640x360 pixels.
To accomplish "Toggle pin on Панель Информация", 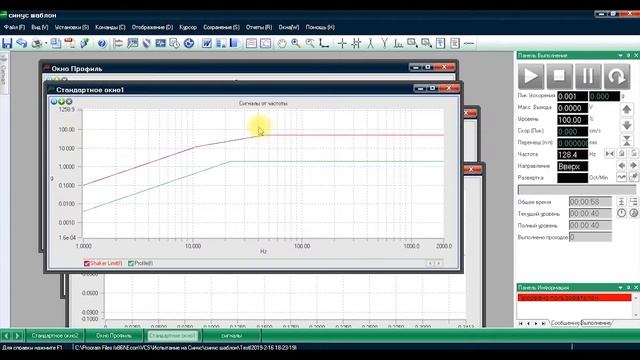I will pos(629,287).
